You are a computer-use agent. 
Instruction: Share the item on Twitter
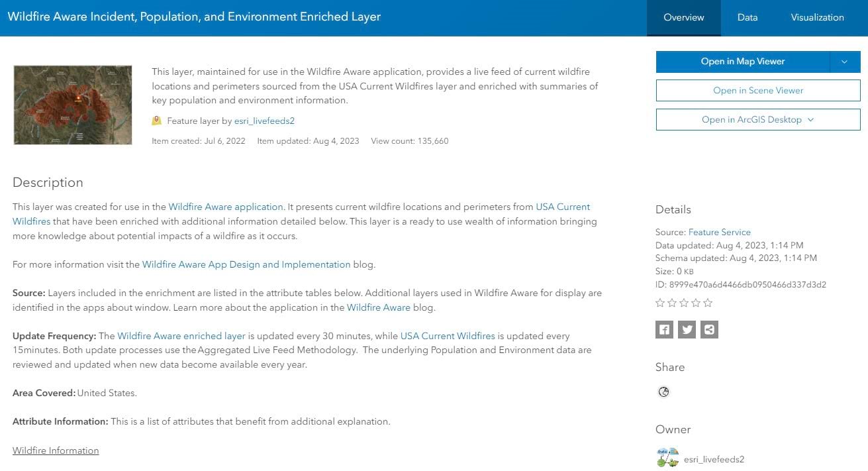pos(687,329)
